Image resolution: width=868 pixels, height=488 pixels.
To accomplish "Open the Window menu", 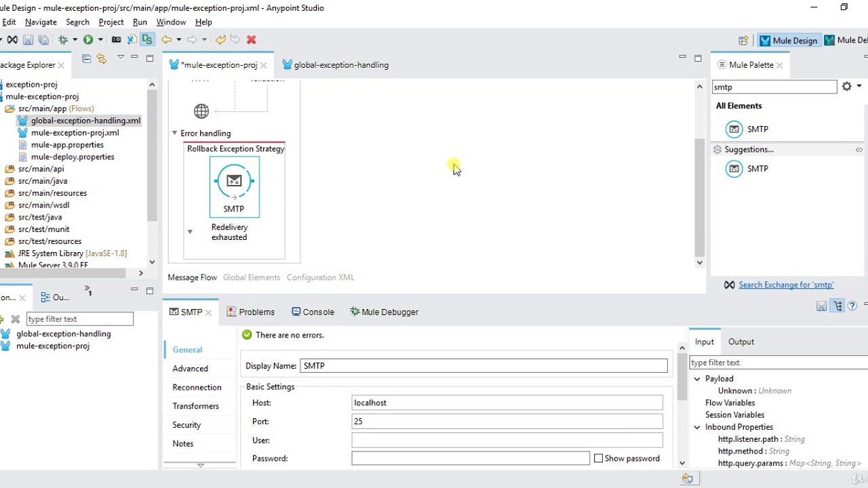I will point(171,22).
